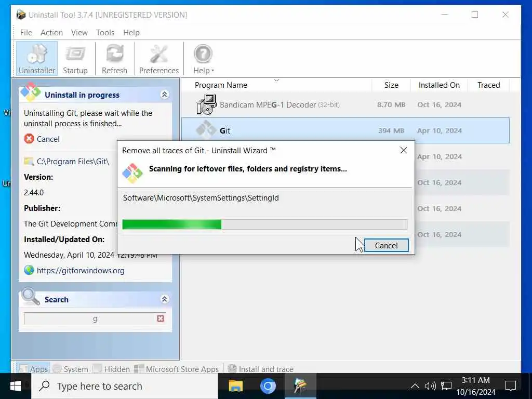The height and width of the screenshot is (399, 532).
Task: Open the Uninstaller toolbar section
Action: tap(37, 59)
